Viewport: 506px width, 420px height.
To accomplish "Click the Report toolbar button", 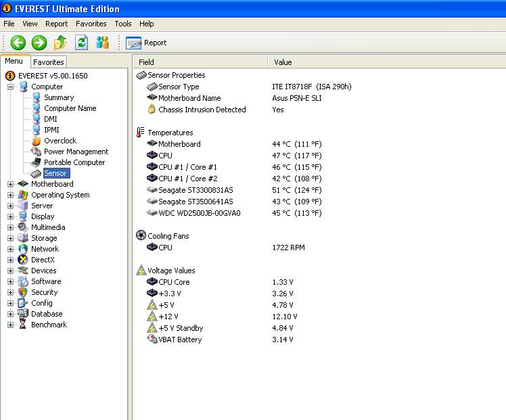I will coord(146,43).
